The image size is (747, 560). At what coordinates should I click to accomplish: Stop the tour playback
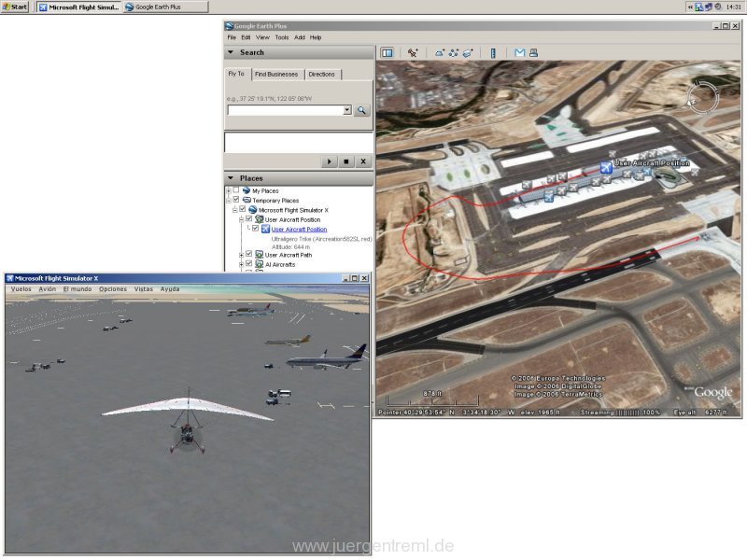pyautogui.click(x=346, y=161)
